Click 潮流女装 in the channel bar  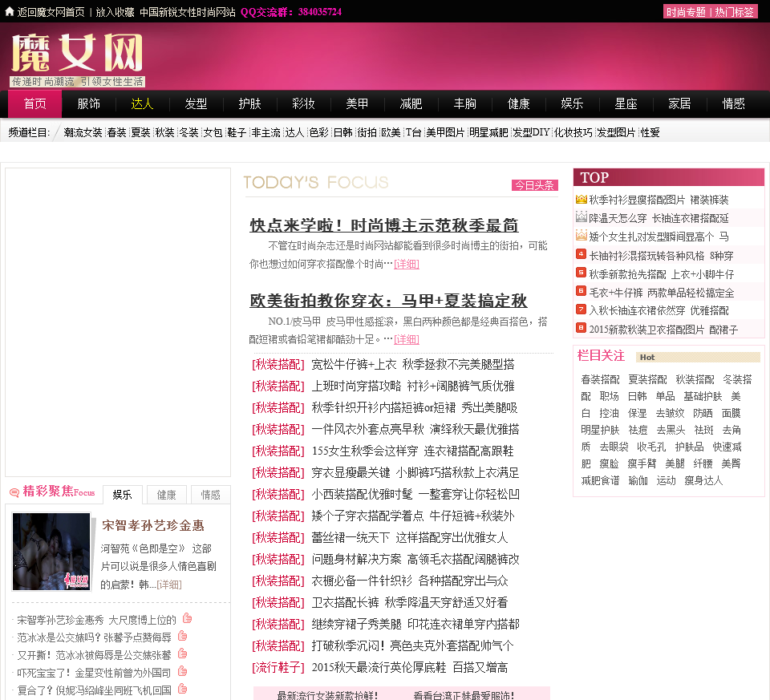click(83, 132)
